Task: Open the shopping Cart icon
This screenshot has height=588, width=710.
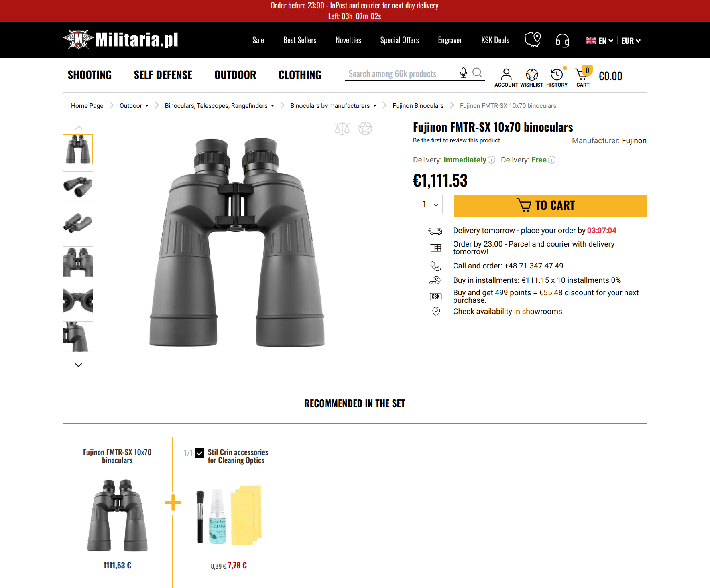Action: [583, 77]
